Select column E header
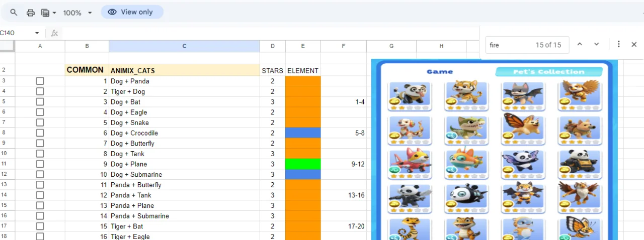 [303, 46]
